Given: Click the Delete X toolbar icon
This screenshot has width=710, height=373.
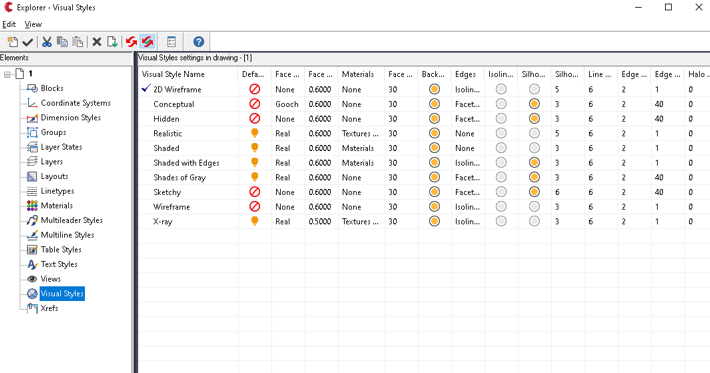Looking at the screenshot, I should pos(96,42).
